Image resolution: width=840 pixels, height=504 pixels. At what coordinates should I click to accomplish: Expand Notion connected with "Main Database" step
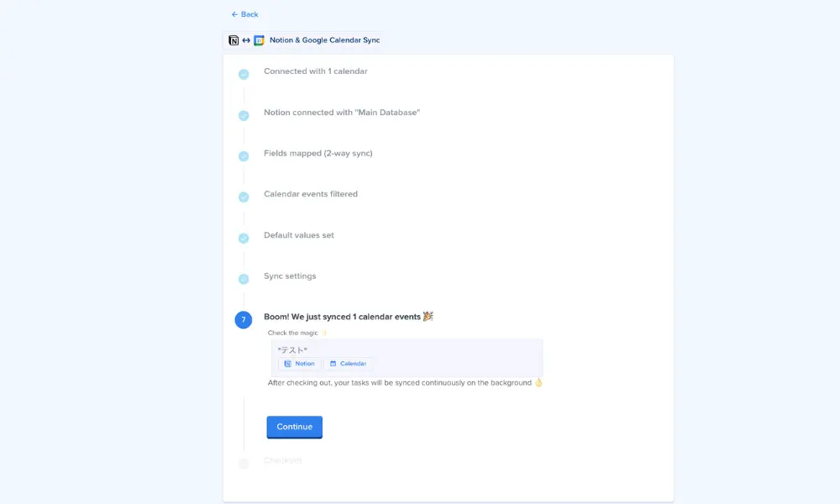(342, 113)
